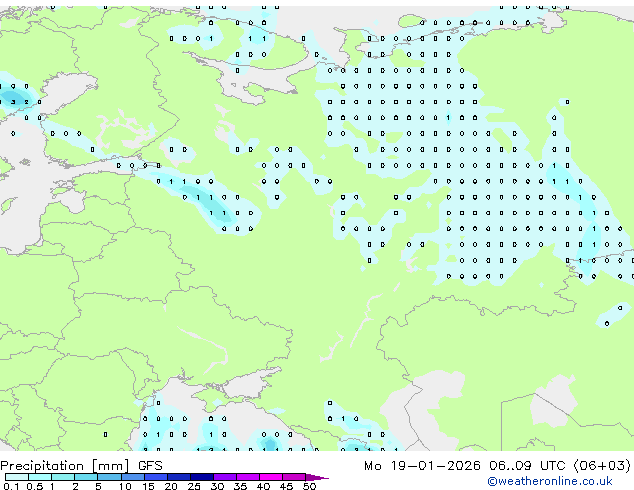Click the '40' legend scale label
The height and width of the screenshot is (490, 634).
tap(263, 486)
